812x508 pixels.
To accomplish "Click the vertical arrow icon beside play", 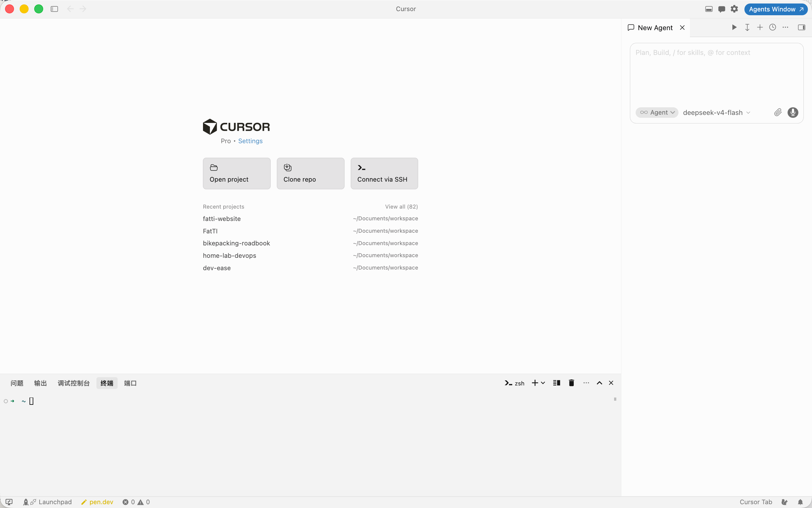I will [x=747, y=27].
